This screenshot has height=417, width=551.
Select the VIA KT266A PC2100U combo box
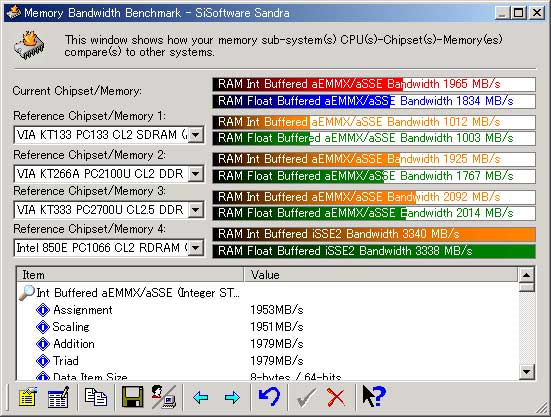pos(109,174)
